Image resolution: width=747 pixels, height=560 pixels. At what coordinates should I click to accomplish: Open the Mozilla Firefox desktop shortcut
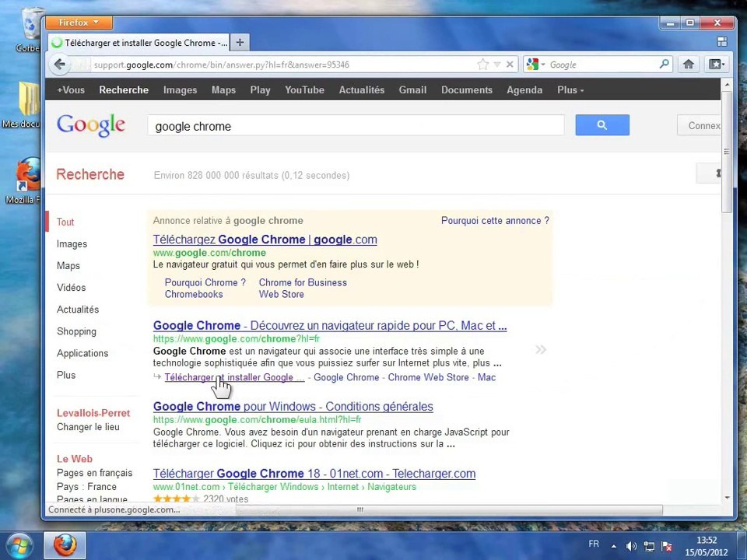coord(26,181)
